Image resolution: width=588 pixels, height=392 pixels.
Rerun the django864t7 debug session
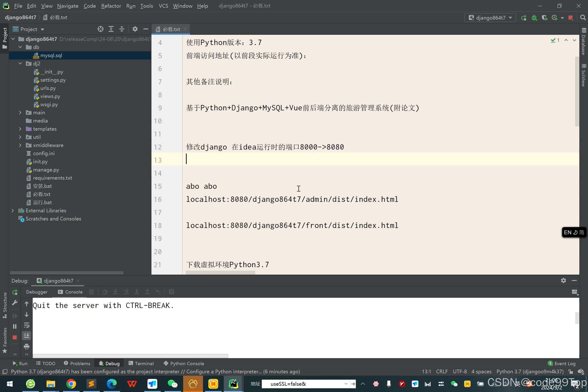coord(15,292)
